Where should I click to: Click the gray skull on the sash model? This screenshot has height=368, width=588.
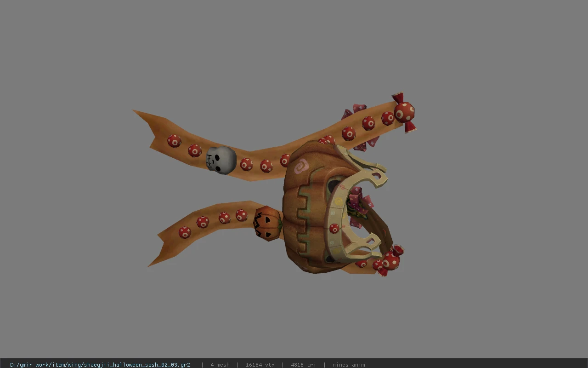(x=221, y=160)
